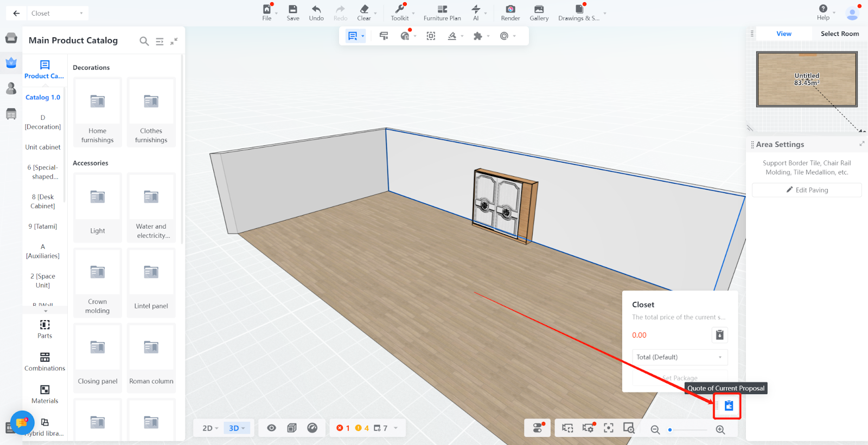This screenshot has width=868, height=445.
Task: Switch to 2D view mode
Action: coord(210,428)
